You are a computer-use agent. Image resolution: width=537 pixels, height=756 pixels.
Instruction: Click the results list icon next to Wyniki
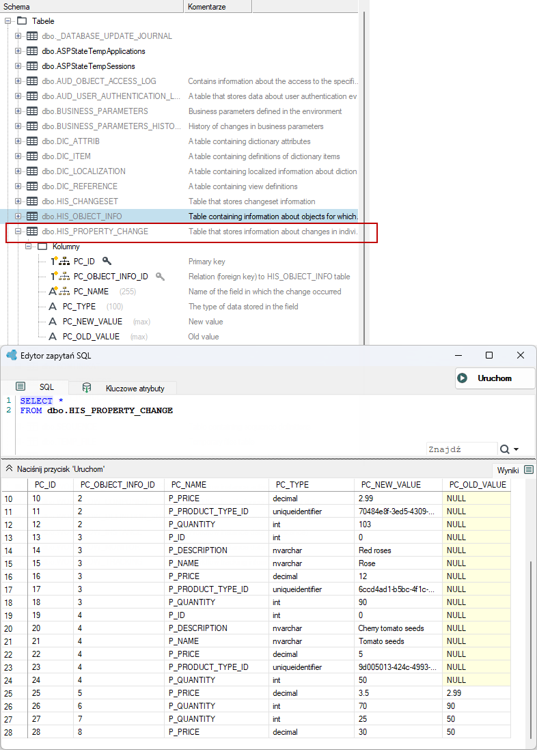point(529,470)
